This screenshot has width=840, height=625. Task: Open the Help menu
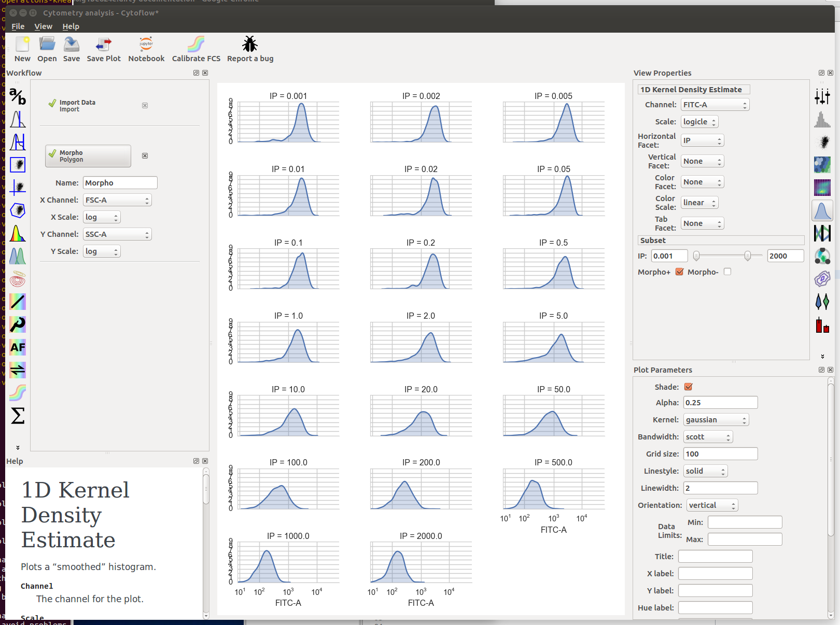tap(71, 26)
